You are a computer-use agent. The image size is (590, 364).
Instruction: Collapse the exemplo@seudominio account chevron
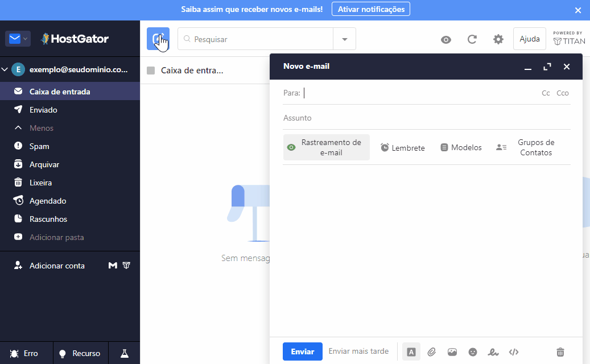click(x=5, y=69)
